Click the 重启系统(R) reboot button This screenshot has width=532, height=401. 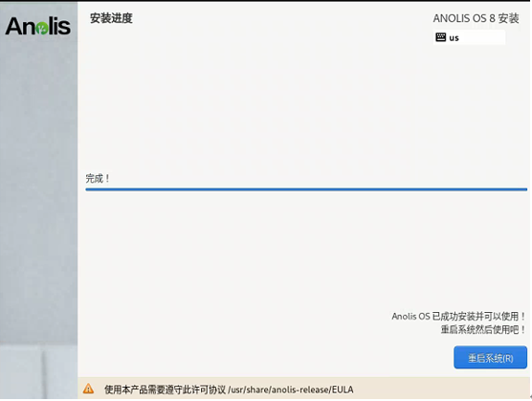pos(490,357)
